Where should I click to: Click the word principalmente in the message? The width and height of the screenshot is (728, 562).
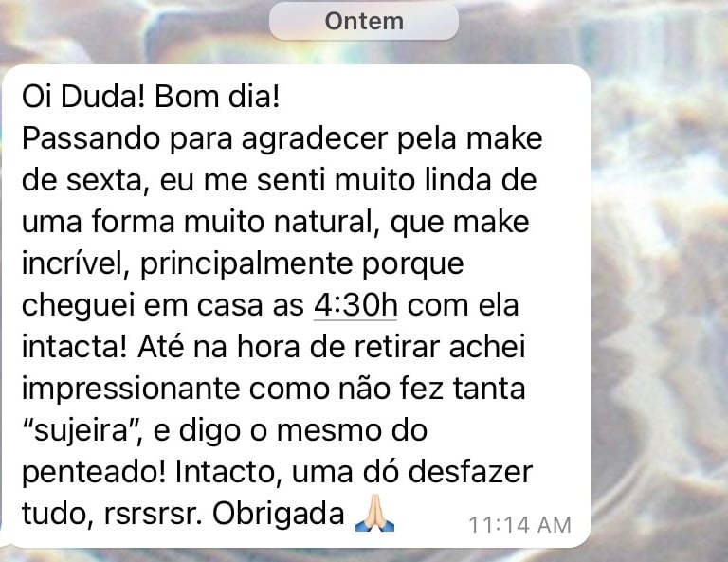tap(246, 263)
